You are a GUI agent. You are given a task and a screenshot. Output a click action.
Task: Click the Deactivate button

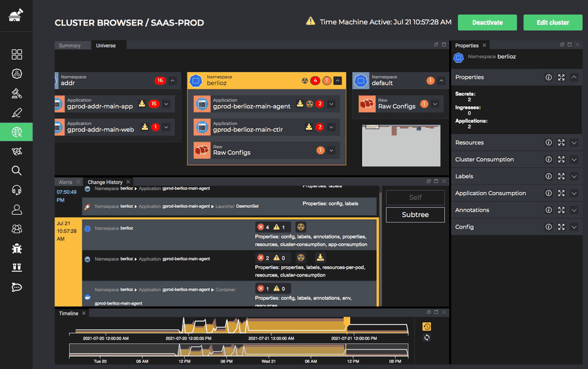[x=487, y=22]
